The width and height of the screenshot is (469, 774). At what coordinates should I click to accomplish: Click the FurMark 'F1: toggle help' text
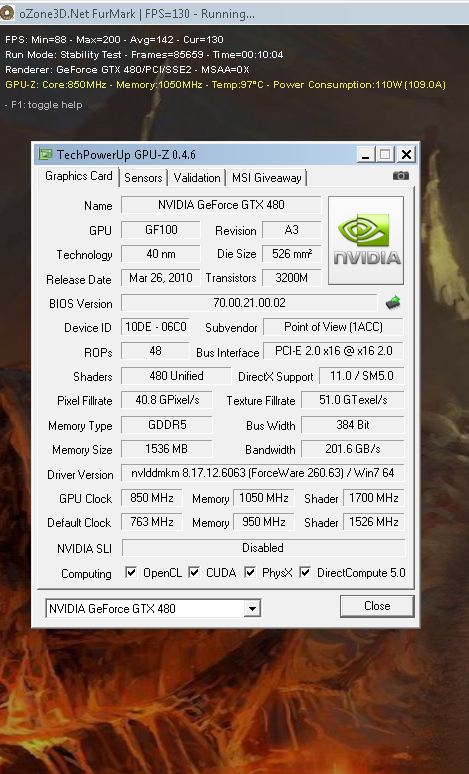coord(43,105)
